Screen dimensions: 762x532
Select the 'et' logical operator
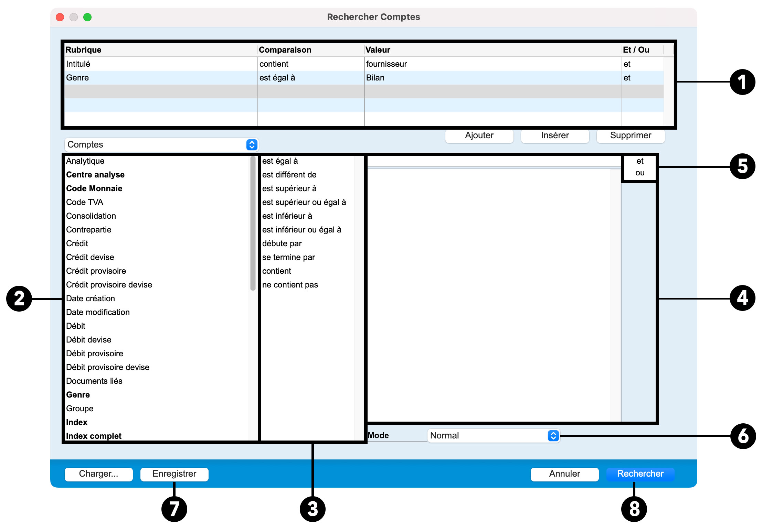pos(639,161)
